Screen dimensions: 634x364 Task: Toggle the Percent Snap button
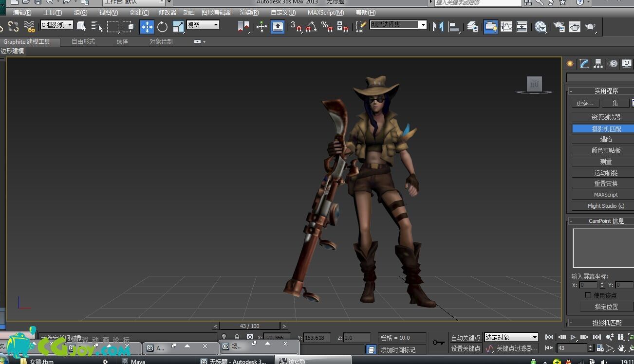(327, 26)
